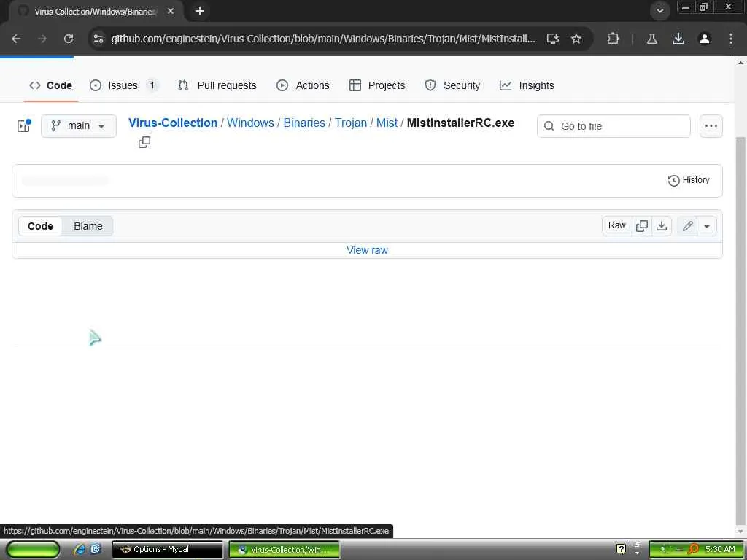
Task: Open the Issues tab
Action: (123, 86)
